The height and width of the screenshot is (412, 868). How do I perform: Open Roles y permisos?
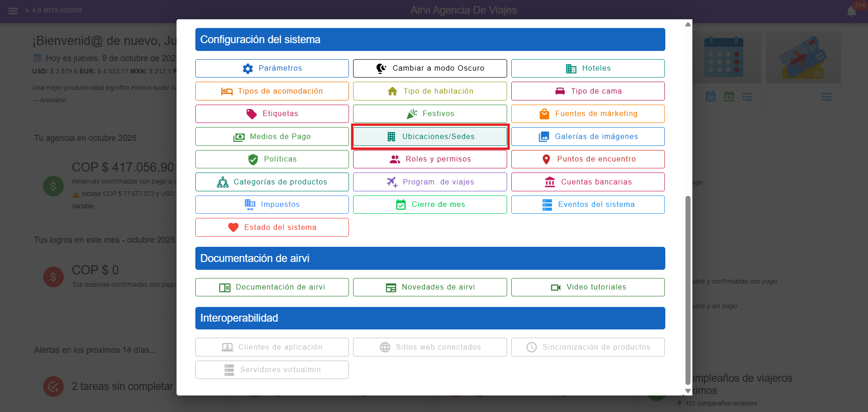pos(430,159)
